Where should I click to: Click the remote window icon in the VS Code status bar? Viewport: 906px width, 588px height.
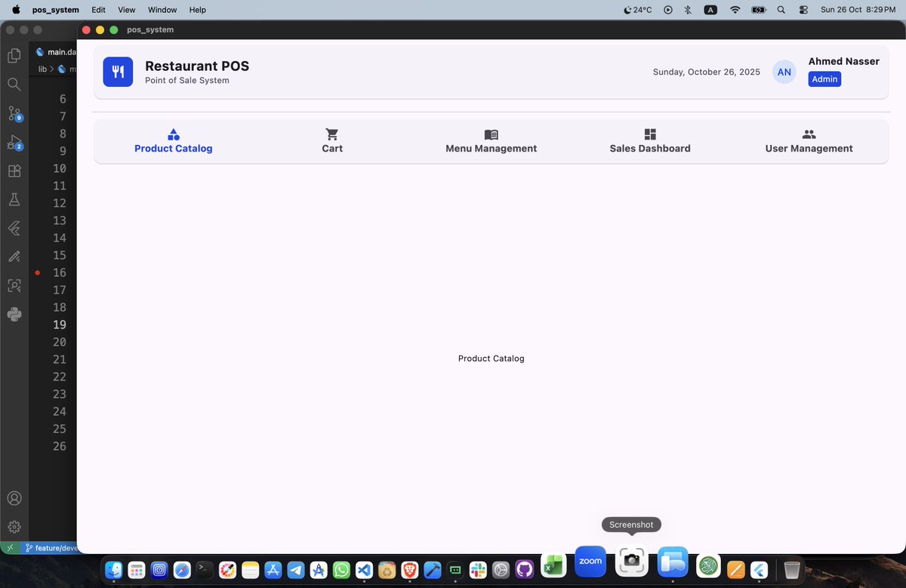[10, 548]
